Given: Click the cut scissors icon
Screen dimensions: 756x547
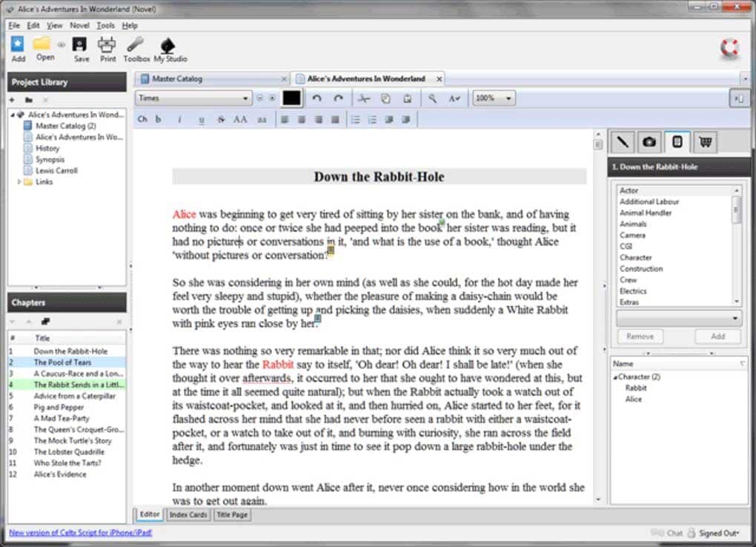Looking at the screenshot, I should pos(363,99).
